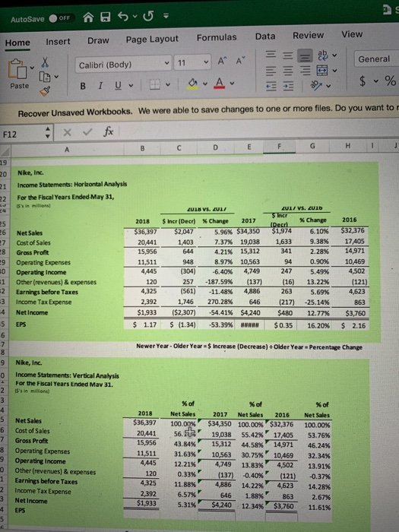399x532 pixels.
Task: Open the General number format box
Action: click(376, 59)
